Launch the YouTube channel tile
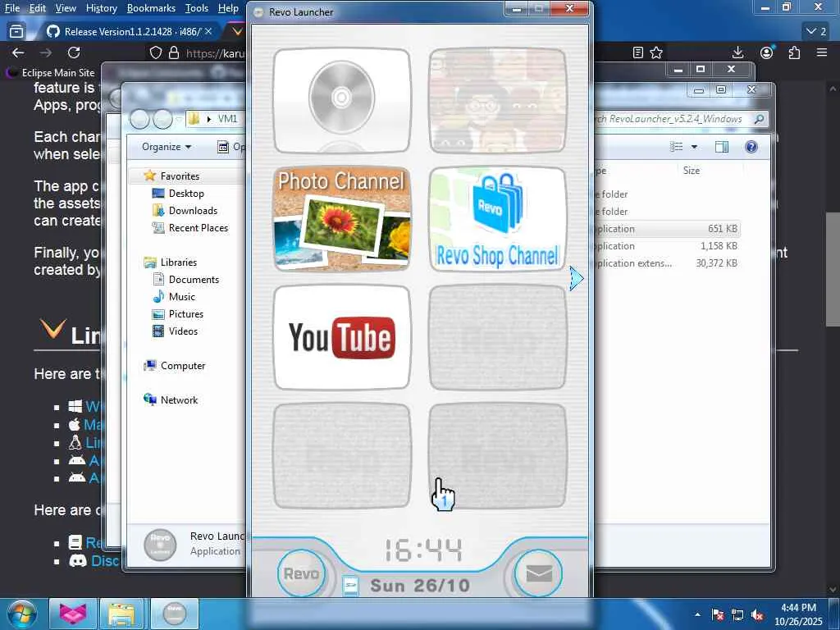Image resolution: width=840 pixels, height=630 pixels. point(342,337)
